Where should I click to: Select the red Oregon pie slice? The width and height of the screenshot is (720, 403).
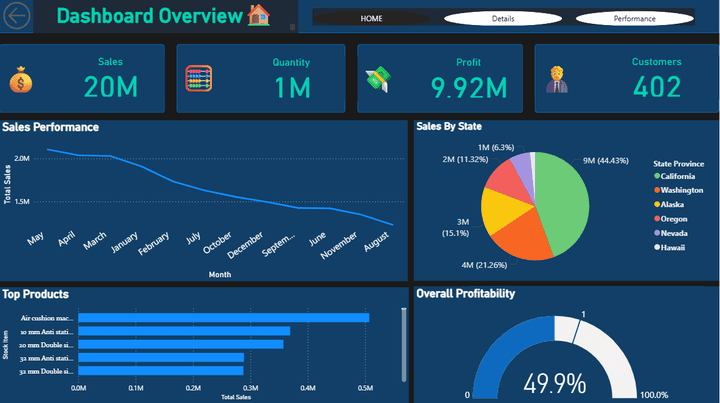click(510, 178)
